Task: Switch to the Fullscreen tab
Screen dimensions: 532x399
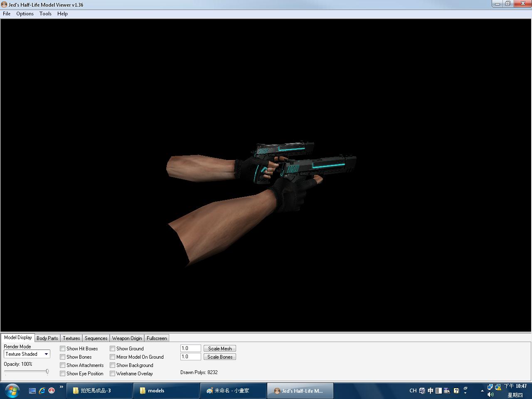Action: pyautogui.click(x=157, y=338)
